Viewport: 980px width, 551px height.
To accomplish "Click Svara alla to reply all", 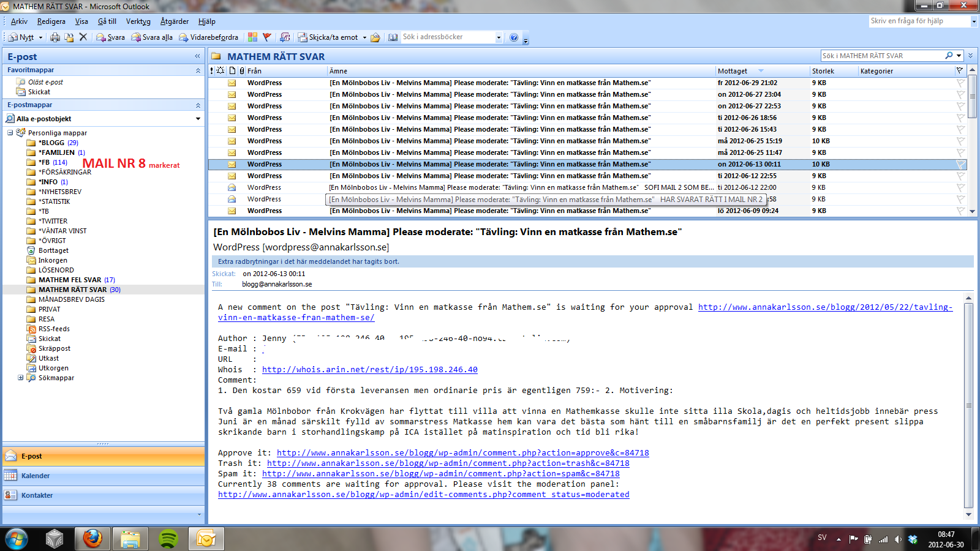I will click(x=152, y=37).
